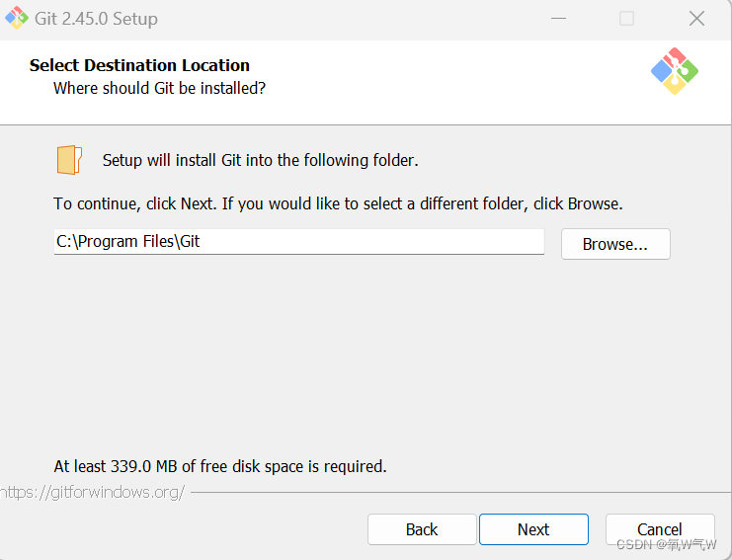The image size is (732, 560).
Task: Minimize the Git Setup window
Action: [x=558, y=19]
